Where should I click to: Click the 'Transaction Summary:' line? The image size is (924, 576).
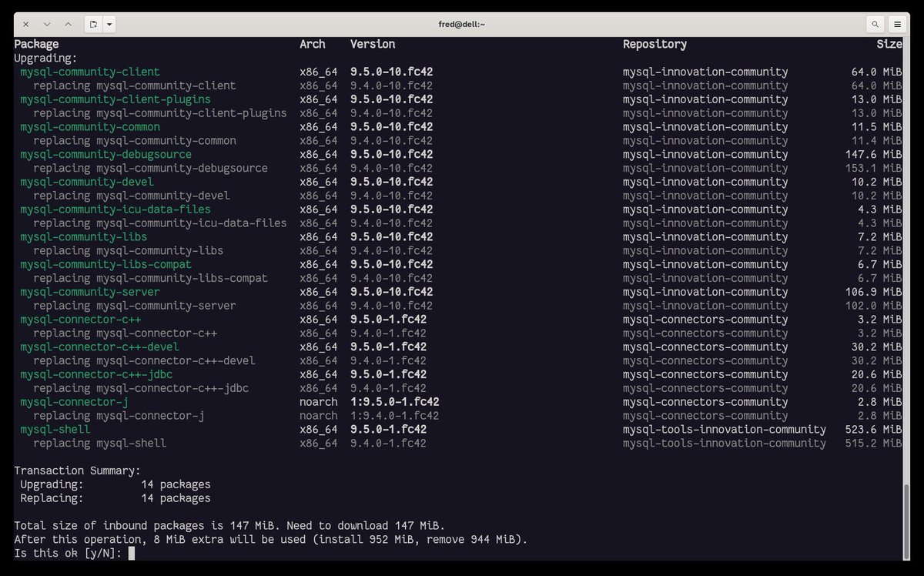(77, 471)
